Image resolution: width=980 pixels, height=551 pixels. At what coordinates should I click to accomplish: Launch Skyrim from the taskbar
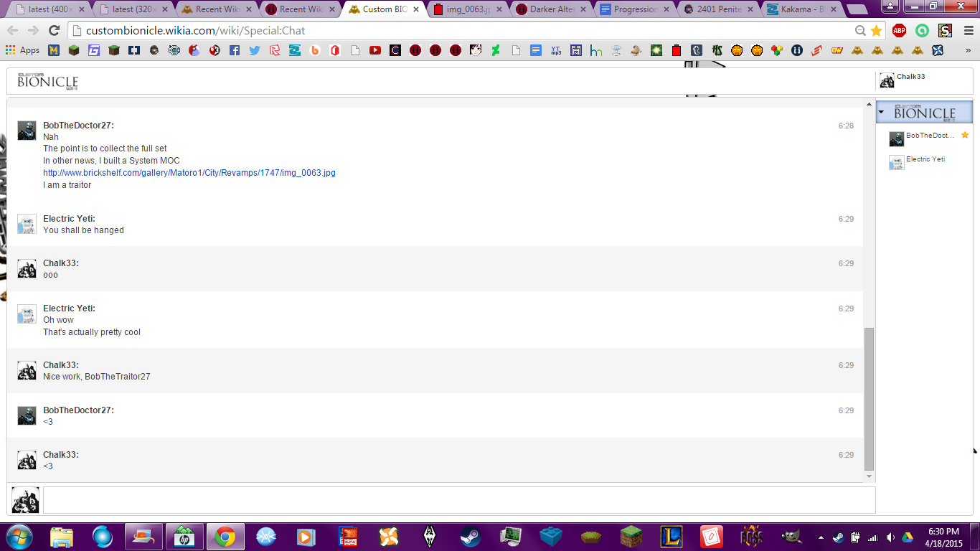430,537
